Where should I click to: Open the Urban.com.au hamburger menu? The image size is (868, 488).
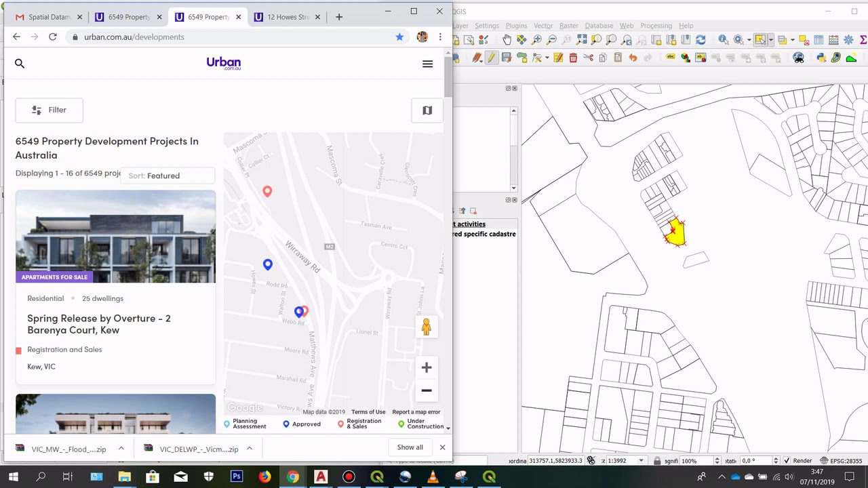point(427,64)
